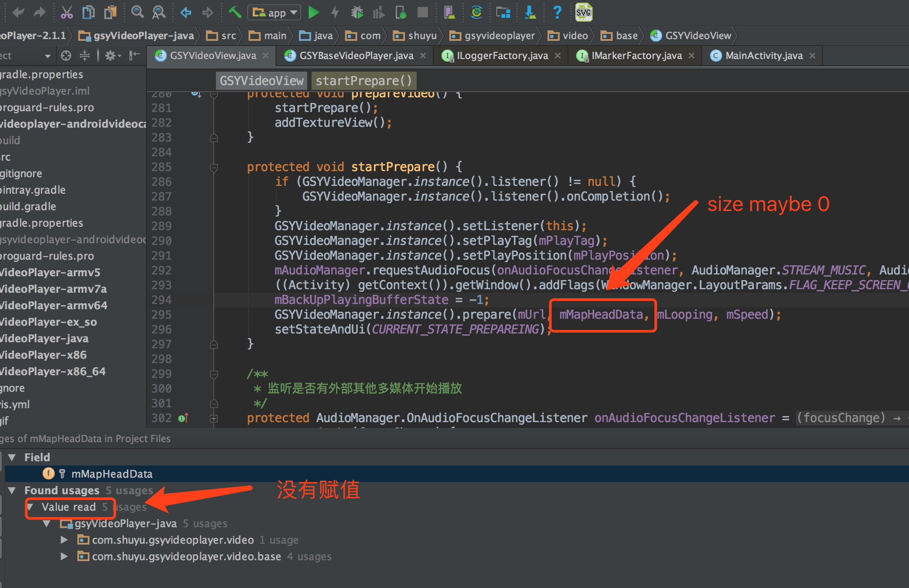The height and width of the screenshot is (588, 909).
Task: Click the scroll-from-source target icon
Action: [x=66, y=56]
